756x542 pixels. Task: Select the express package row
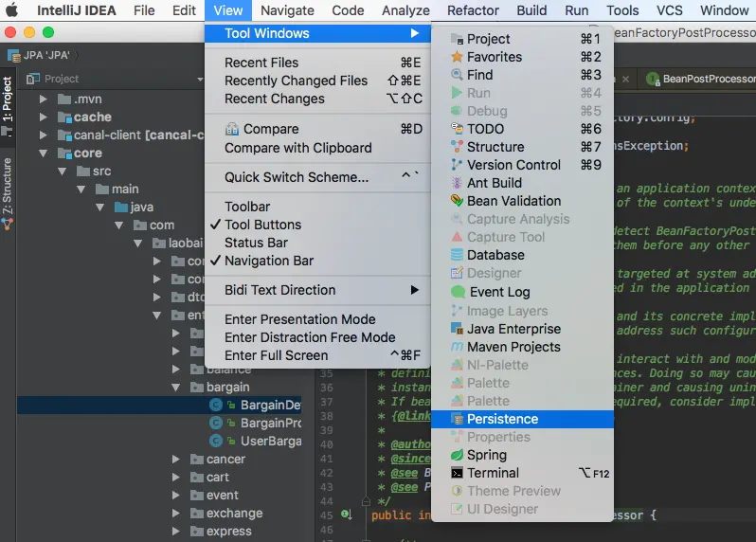coord(159,531)
